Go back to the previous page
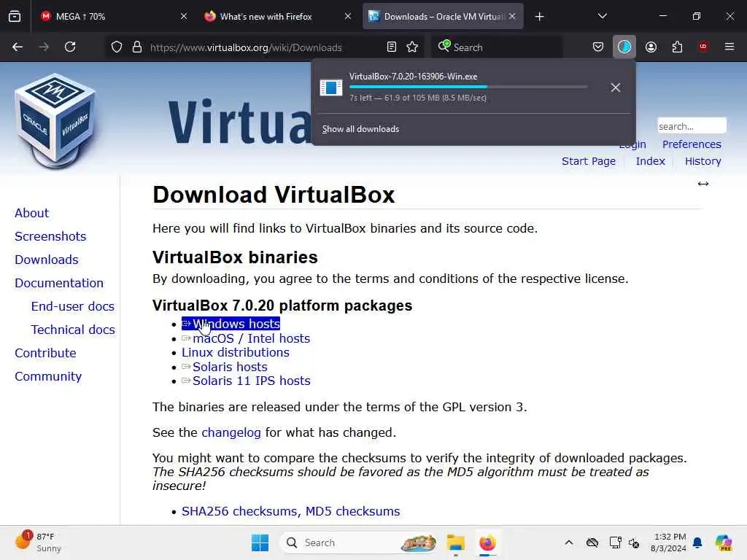 18,47
